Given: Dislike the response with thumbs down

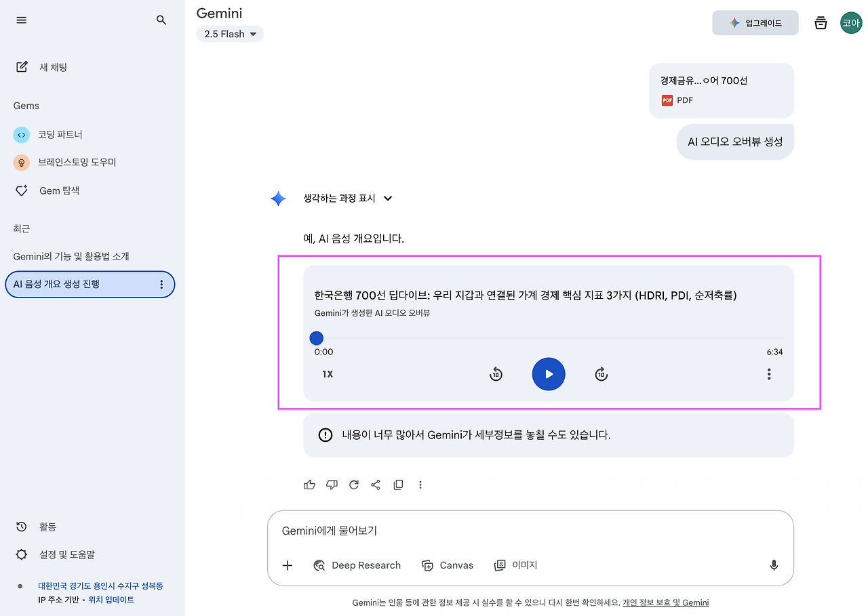Looking at the screenshot, I should tap(332, 485).
